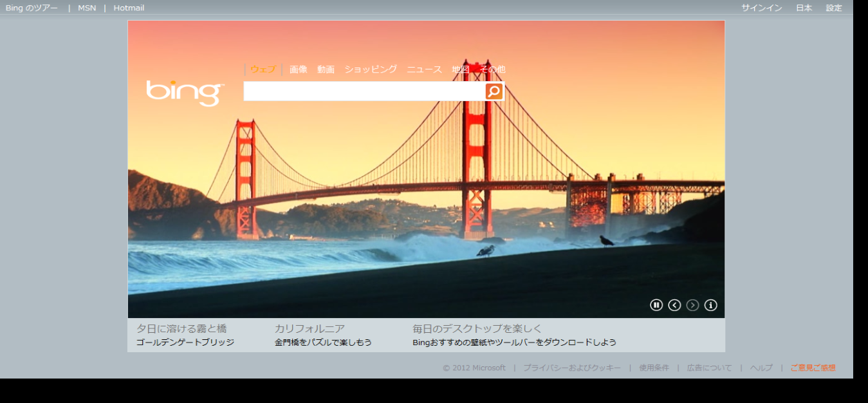Select the ウェブ search tab
868x403 pixels.
[263, 70]
